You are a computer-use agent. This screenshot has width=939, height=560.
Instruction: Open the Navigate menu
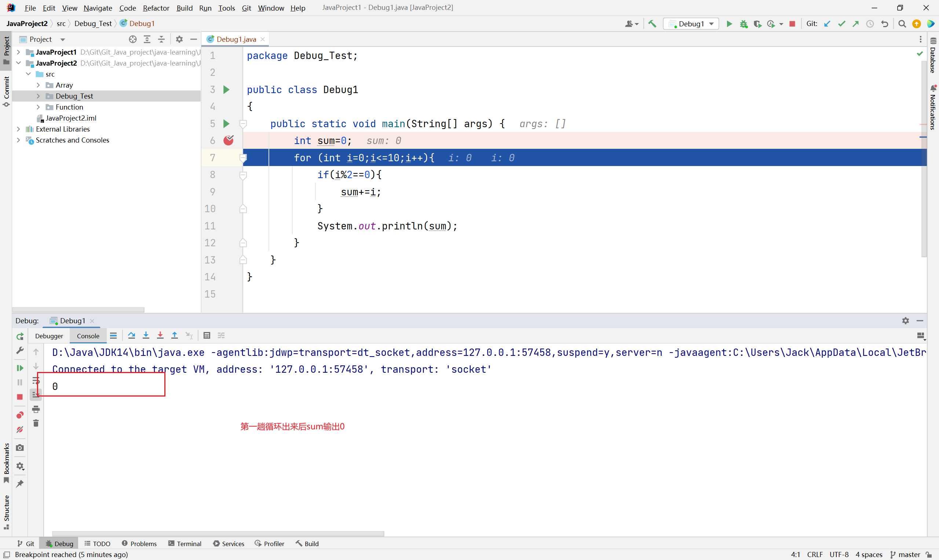98,8
